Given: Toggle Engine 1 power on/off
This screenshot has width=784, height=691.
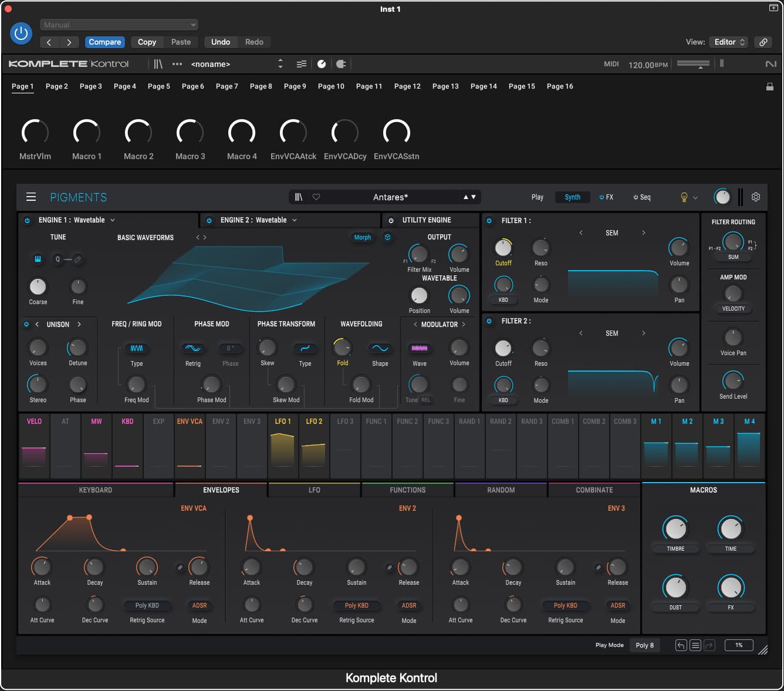Looking at the screenshot, I should pos(27,220).
